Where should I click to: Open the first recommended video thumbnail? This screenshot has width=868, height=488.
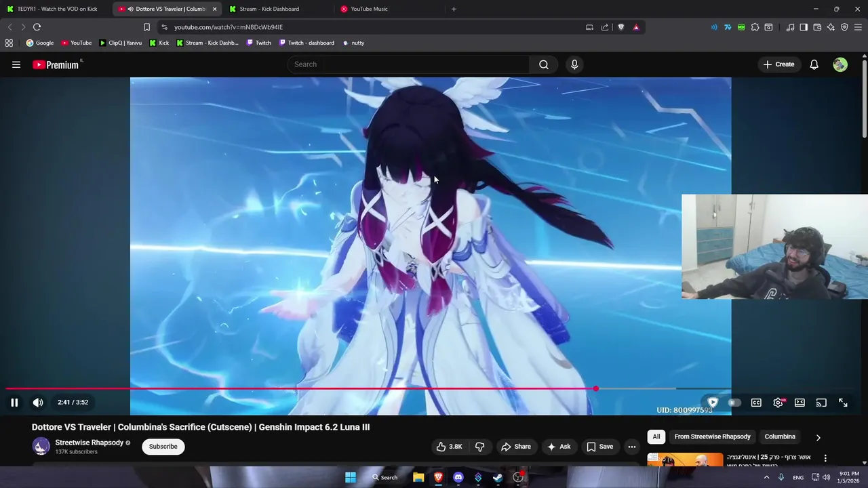[x=685, y=460]
